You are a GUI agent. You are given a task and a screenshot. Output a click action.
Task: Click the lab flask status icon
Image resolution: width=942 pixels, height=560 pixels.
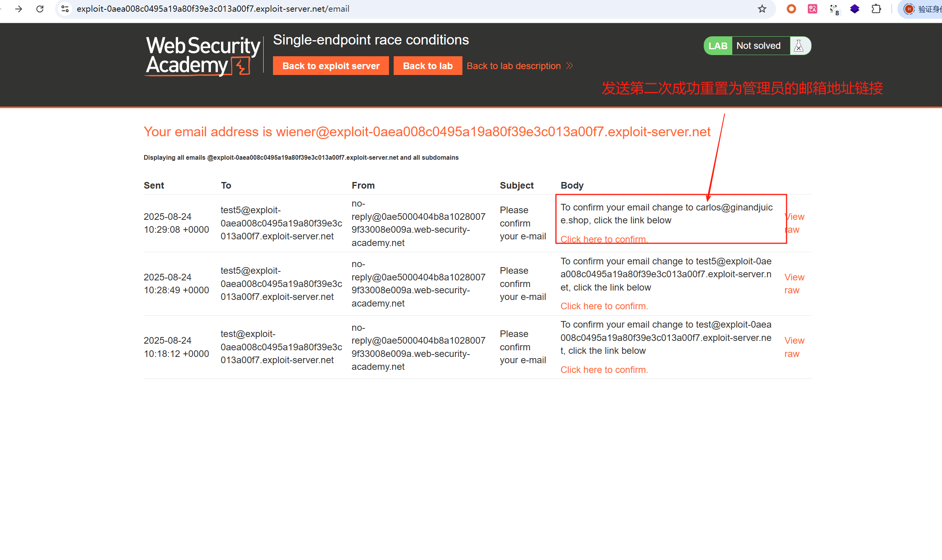tap(799, 46)
